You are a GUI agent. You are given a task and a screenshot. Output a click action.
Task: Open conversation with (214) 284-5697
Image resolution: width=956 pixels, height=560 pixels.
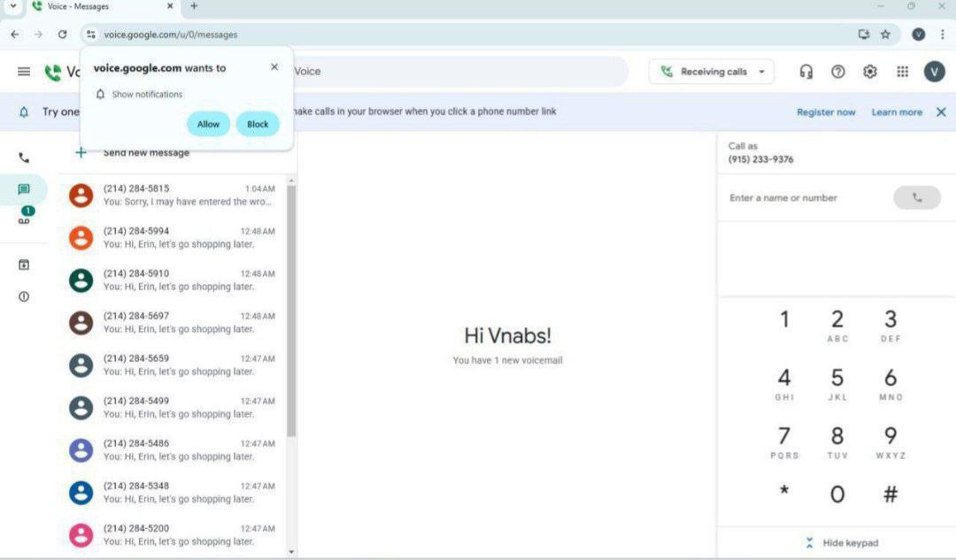click(x=172, y=322)
